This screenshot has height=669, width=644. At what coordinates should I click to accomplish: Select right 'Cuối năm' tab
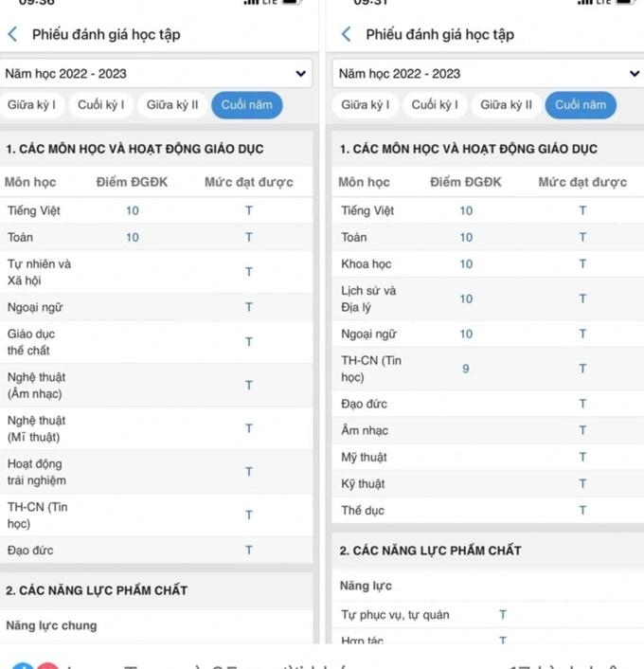tap(581, 105)
